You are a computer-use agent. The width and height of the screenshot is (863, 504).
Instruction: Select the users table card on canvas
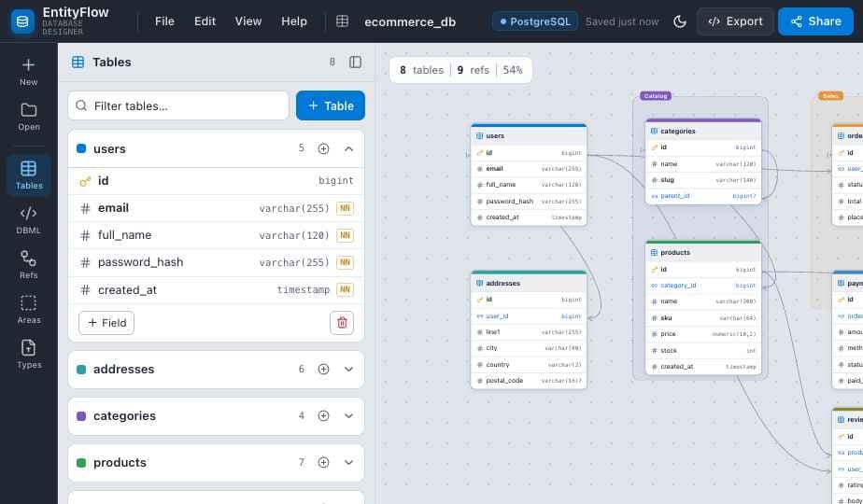(529, 175)
